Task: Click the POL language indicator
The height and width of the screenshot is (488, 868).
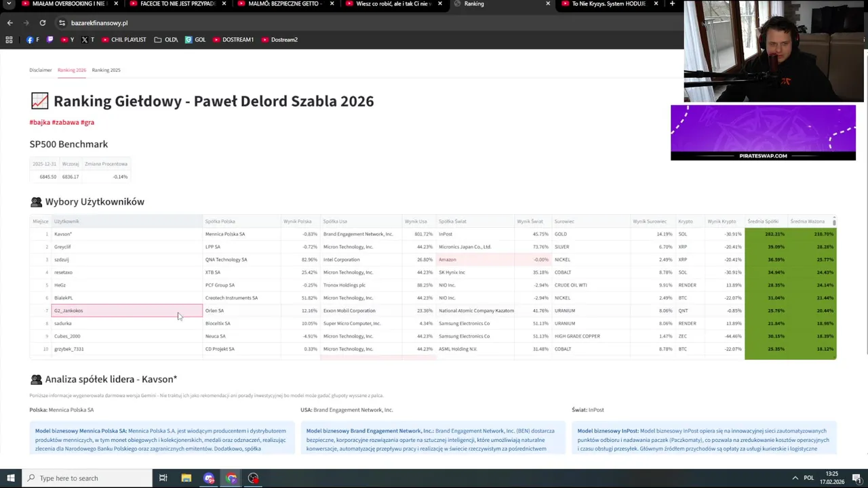Action: 809,478
